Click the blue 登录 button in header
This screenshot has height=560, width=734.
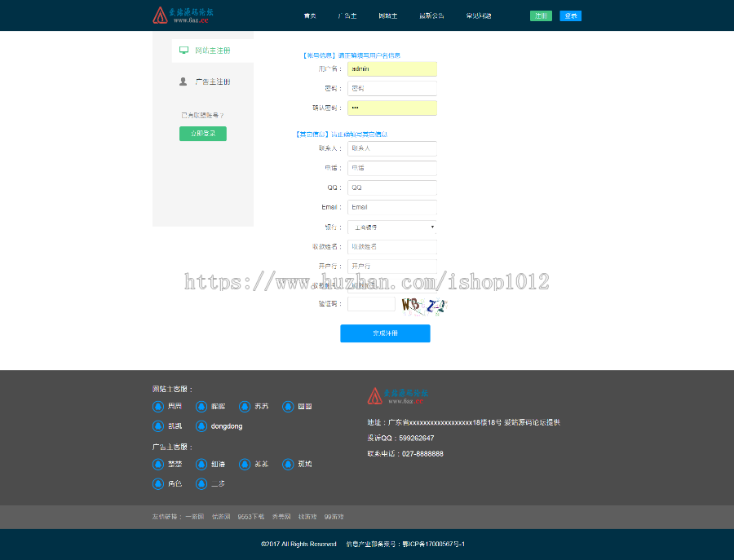pos(570,15)
